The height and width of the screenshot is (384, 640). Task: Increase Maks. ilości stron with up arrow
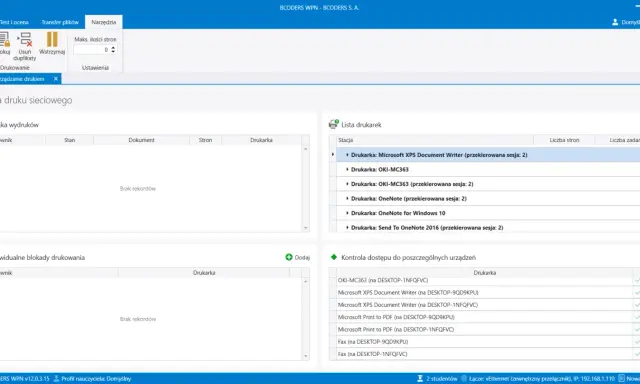113,47
